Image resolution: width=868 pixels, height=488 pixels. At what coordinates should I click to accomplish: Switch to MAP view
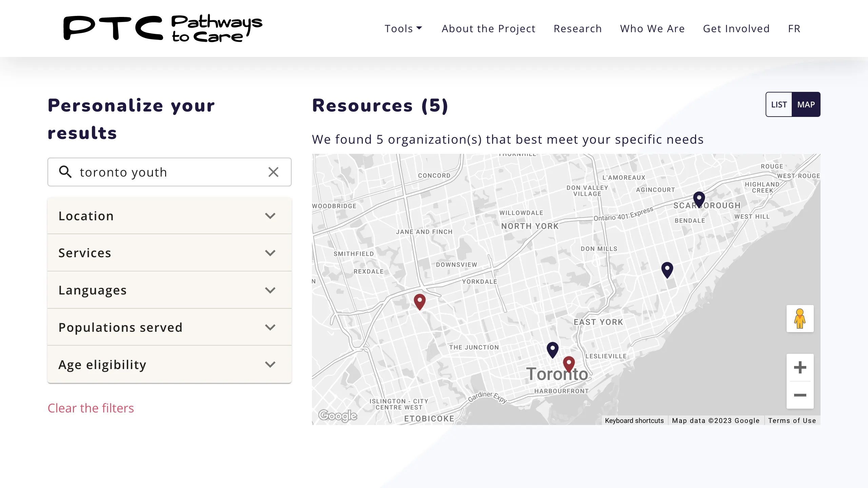click(806, 104)
